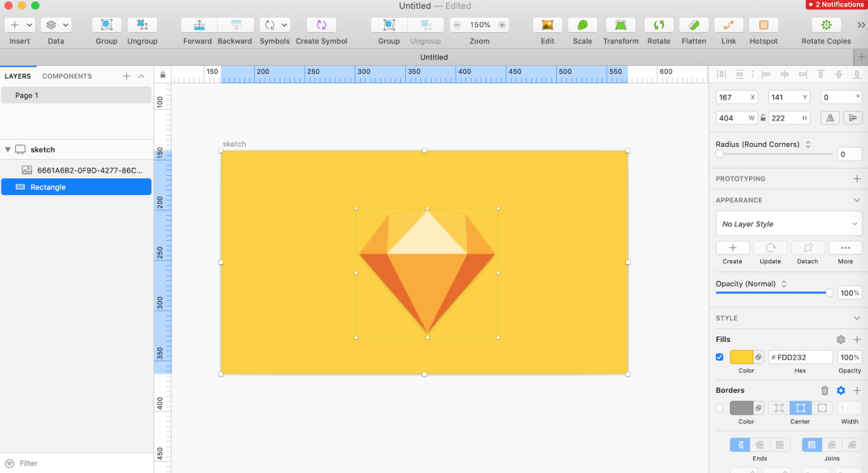The image size is (868, 473).
Task: Click Detach layer style button
Action: coord(808,248)
